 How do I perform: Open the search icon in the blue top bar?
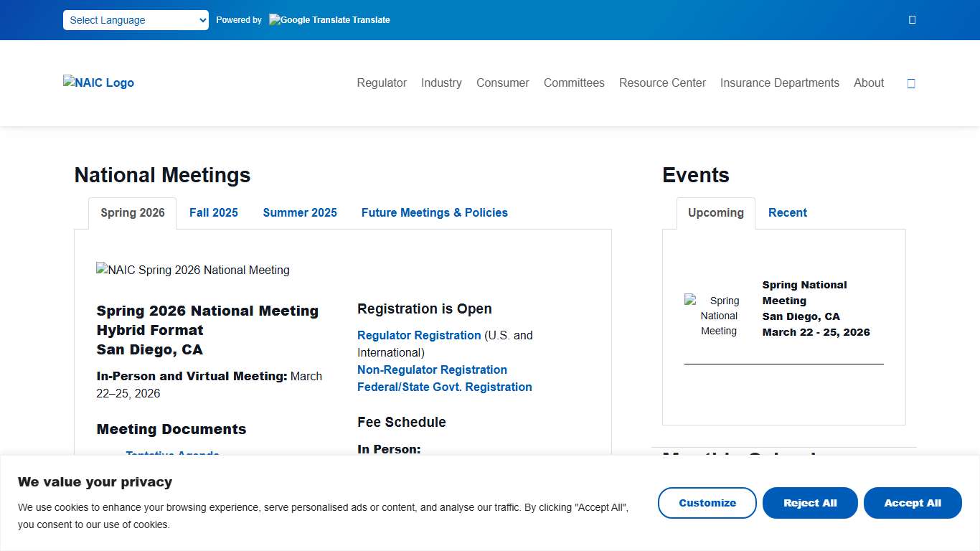click(912, 19)
